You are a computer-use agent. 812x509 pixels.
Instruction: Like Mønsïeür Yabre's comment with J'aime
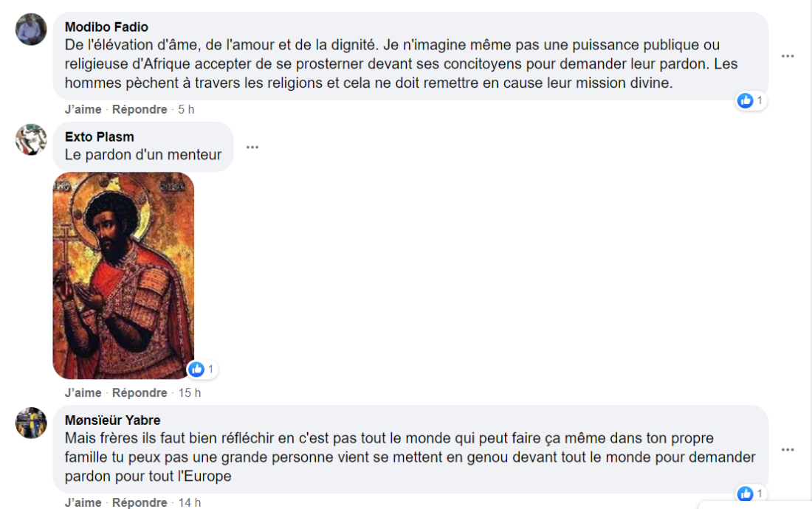click(83, 503)
